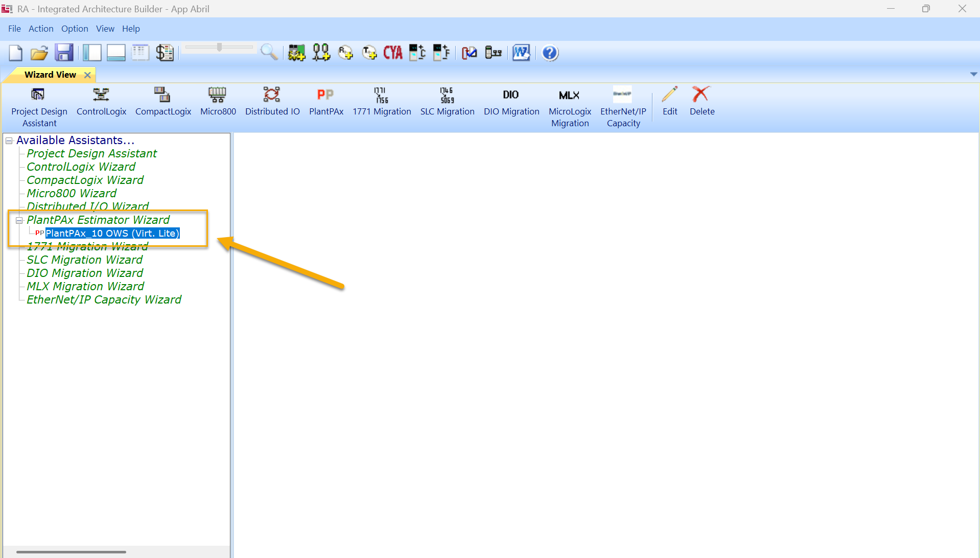Launch PlantPAx wizard from ribbon

[326, 101]
